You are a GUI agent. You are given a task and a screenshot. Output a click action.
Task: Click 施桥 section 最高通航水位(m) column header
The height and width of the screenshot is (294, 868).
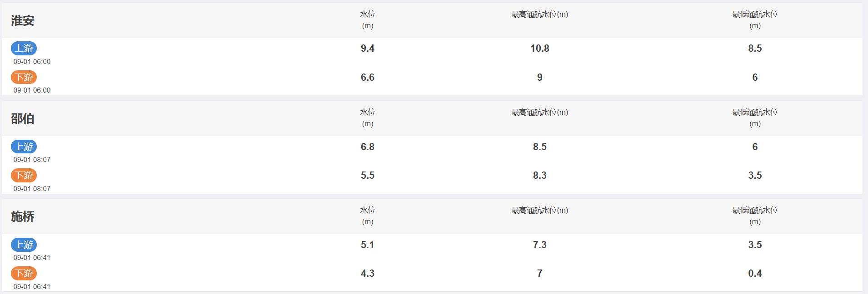point(539,211)
